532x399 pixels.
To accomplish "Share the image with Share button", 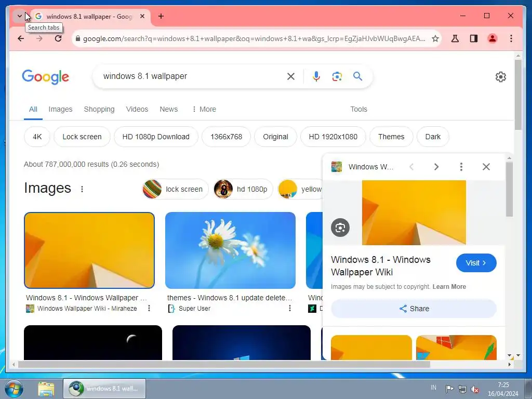I will (x=414, y=309).
